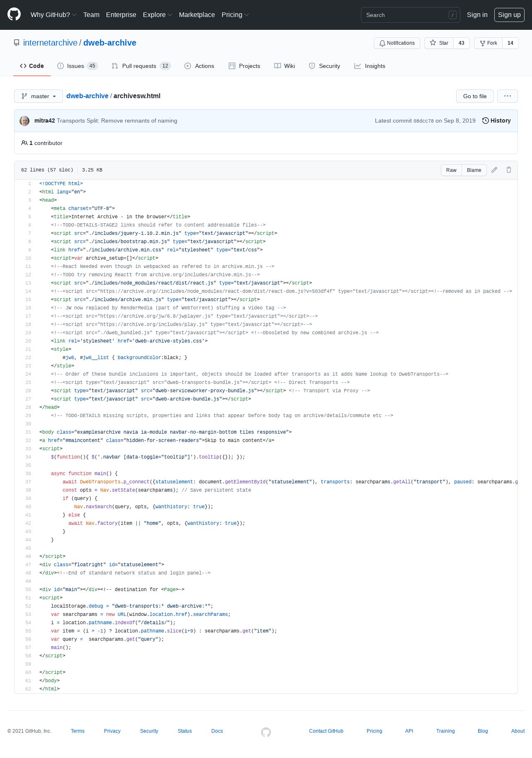Open the Blame view
Viewport: 532px width, 758px height.
[x=474, y=170]
